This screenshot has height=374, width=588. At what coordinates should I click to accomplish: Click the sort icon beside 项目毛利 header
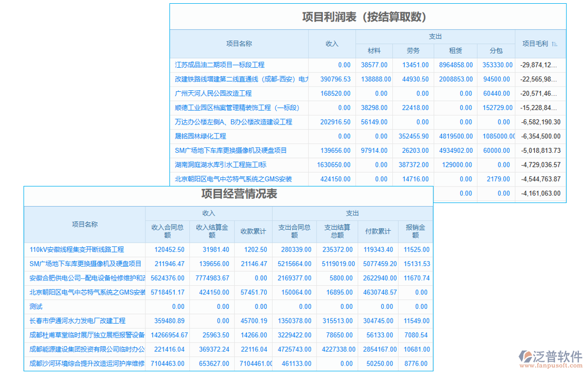click(x=554, y=44)
